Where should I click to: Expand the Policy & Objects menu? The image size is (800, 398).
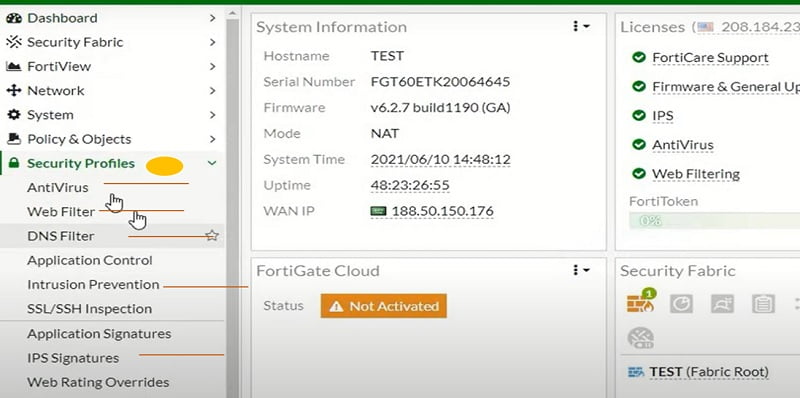point(212,139)
